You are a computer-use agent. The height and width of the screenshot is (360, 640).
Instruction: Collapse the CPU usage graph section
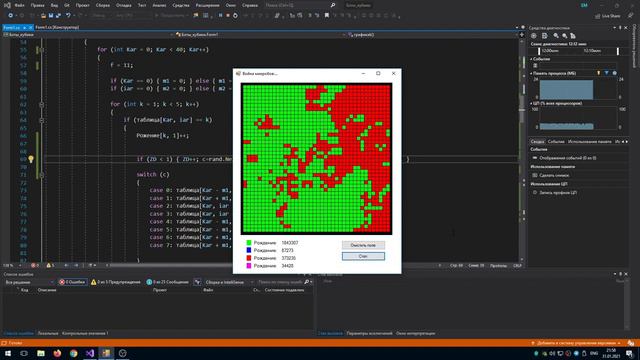tap(531, 104)
